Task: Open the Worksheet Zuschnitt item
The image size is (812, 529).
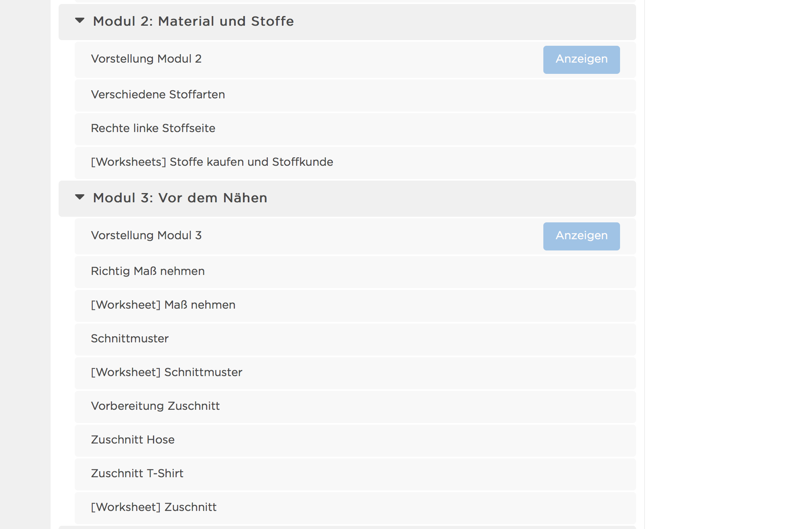Action: (x=154, y=507)
